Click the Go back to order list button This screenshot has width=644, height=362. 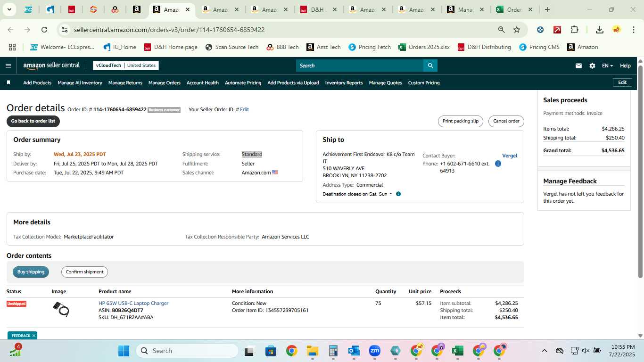coord(33,121)
